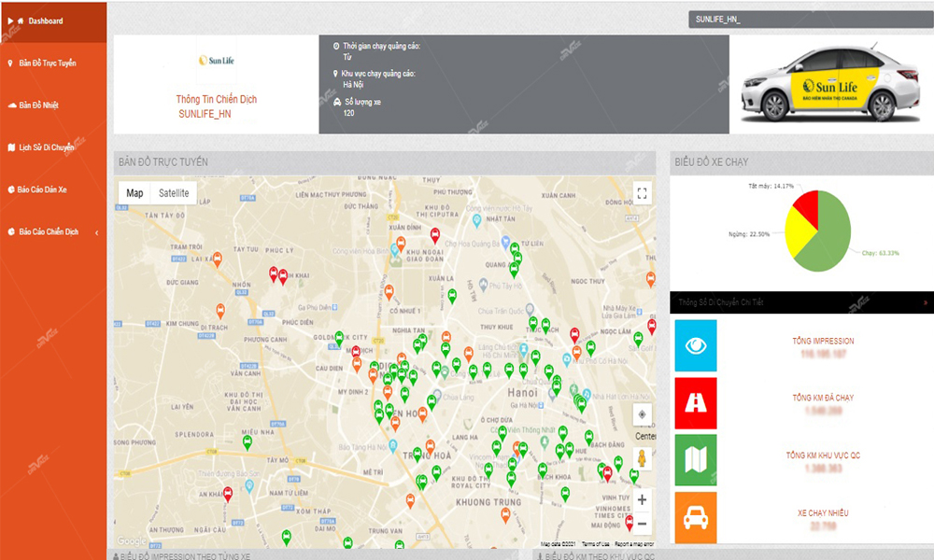Click the 'TỔNG KM ĐÃ CHẠY' label
This screenshot has width=934, height=560.
[x=823, y=398]
